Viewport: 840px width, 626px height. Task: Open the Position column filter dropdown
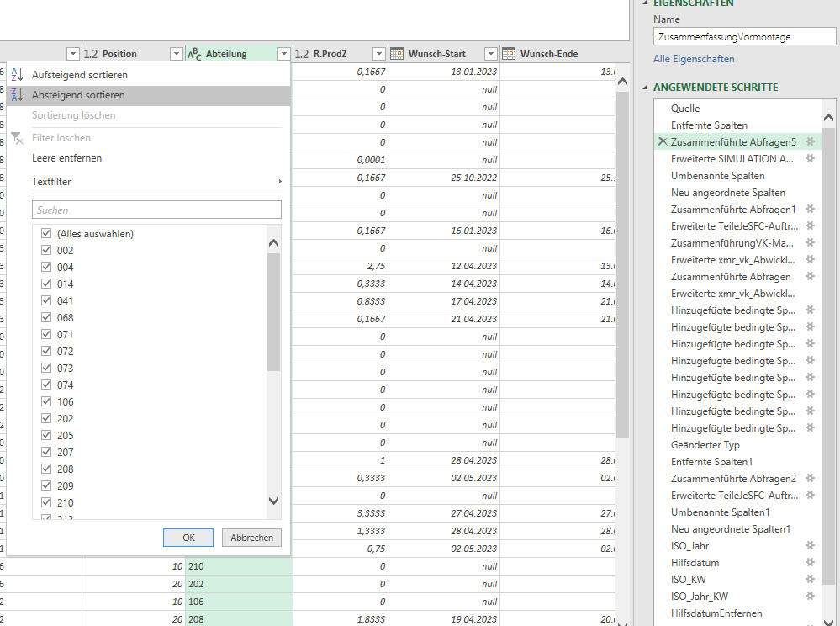(x=177, y=54)
